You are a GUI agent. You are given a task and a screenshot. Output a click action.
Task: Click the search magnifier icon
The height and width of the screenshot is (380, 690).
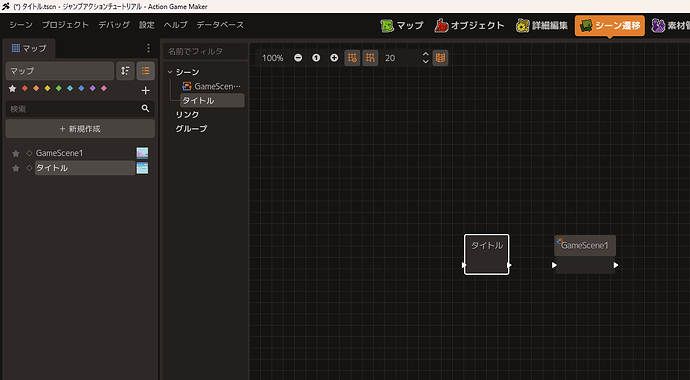coord(145,108)
